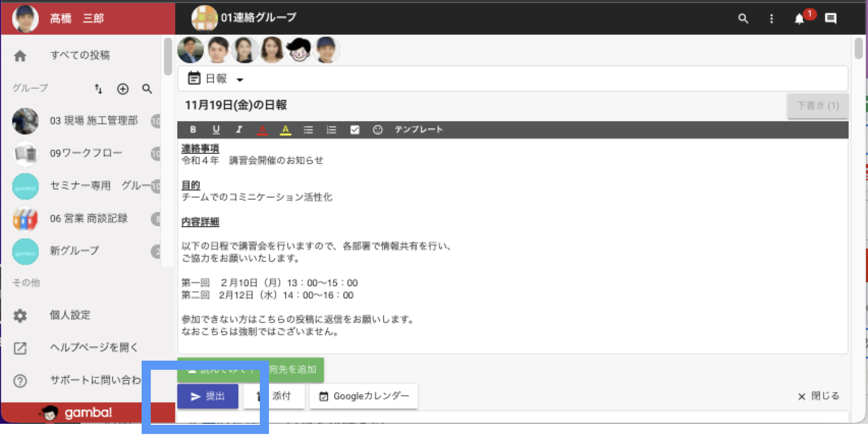
Task: Open three-dot more options menu
Action: click(771, 19)
